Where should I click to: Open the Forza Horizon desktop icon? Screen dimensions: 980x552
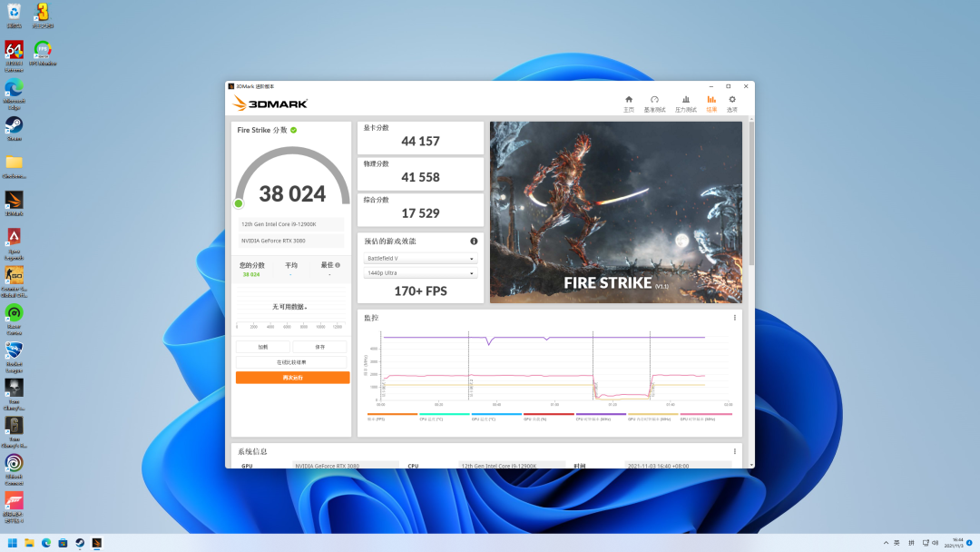[x=14, y=507]
